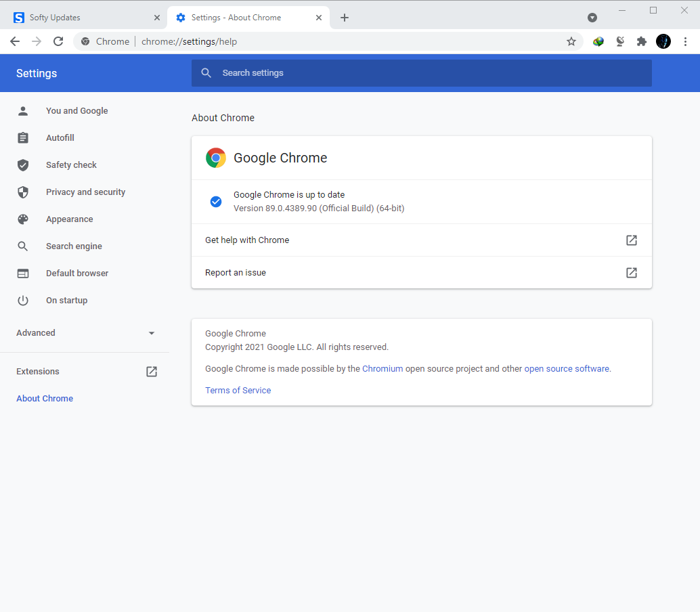
Task: Click the Search settings field
Action: click(422, 72)
